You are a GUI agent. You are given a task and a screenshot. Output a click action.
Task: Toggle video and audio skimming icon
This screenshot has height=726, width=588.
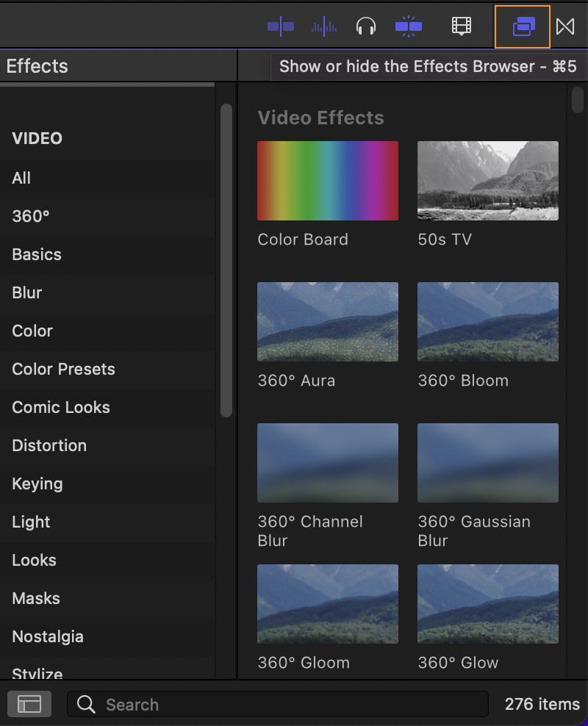(281, 26)
